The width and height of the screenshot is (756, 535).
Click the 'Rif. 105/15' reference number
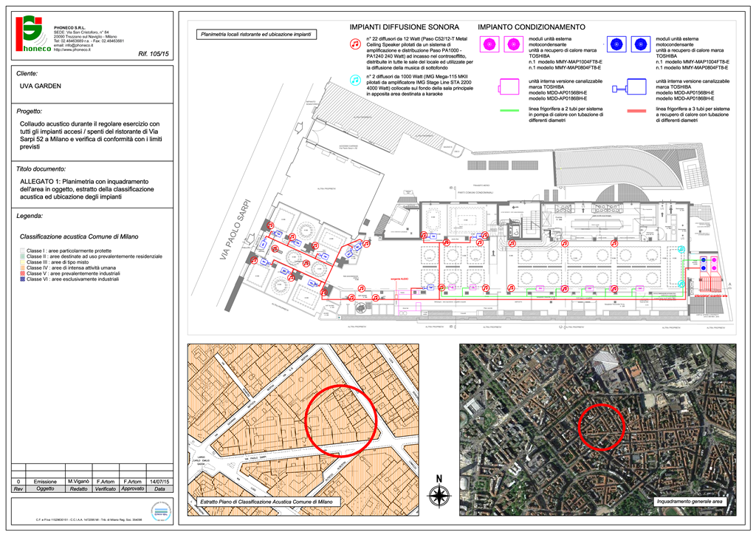coord(154,54)
